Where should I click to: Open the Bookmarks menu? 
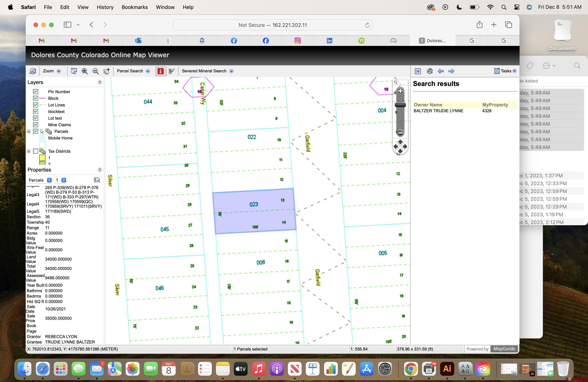coord(134,7)
